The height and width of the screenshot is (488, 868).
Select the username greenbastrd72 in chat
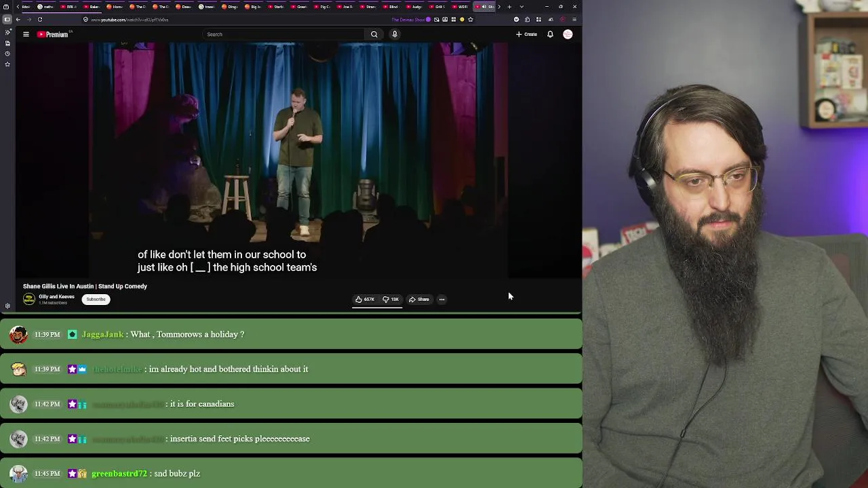(119, 474)
